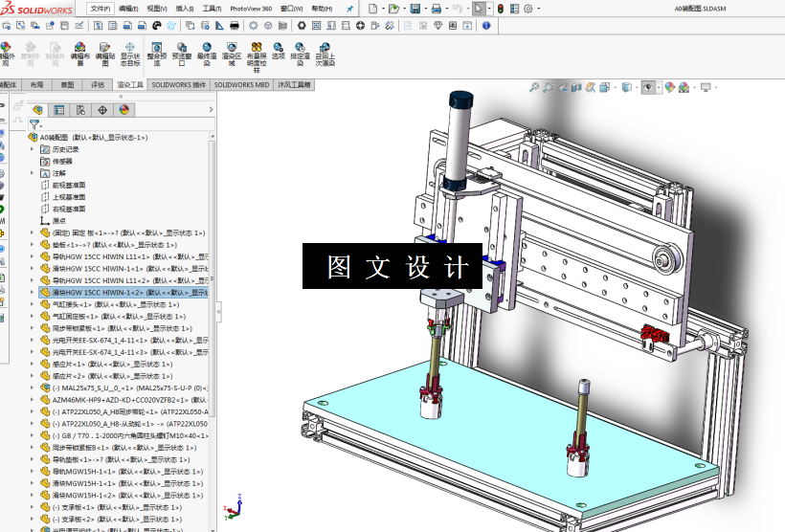Image resolution: width=785 pixels, height=532 pixels.
Task: Open dropdown arrow beside the New document icon
Action: 383,9
